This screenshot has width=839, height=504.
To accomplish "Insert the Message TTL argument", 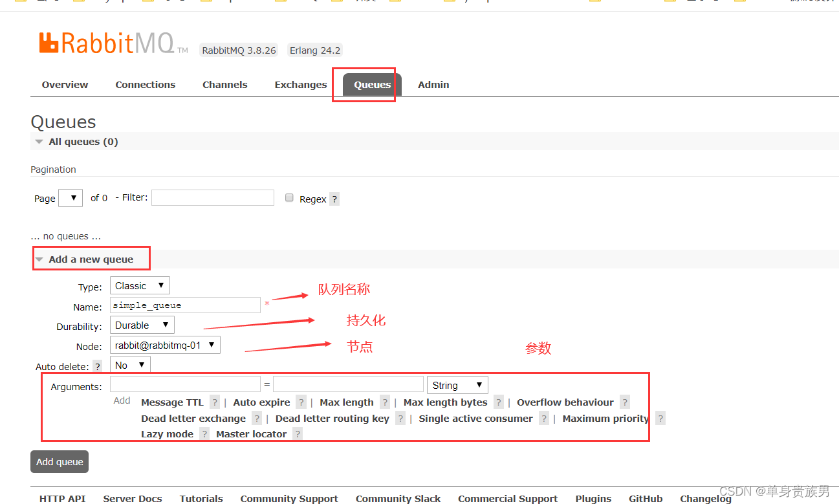I will 172,402.
